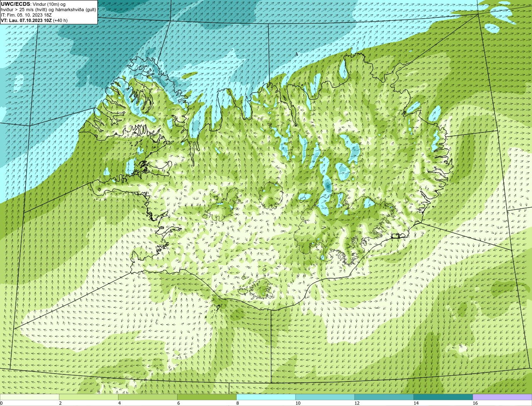The image size is (532, 406).
Task: Click the legend swatch for 10–12 m/s
Action: tap(325, 397)
